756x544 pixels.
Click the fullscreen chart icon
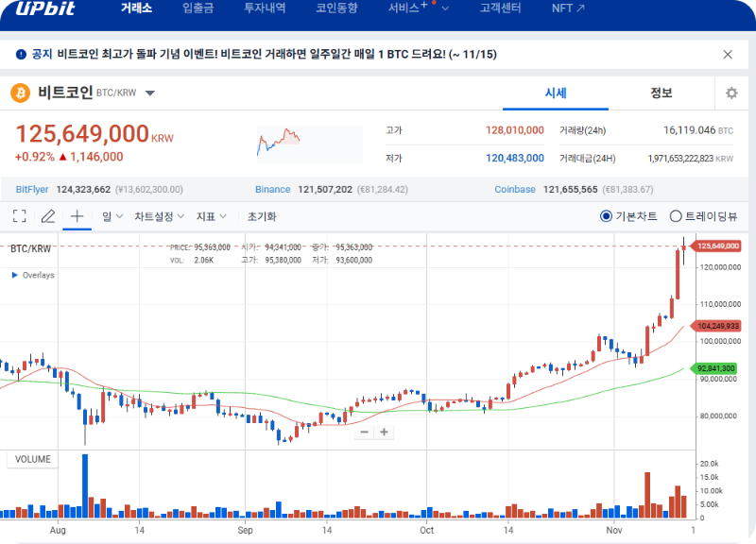19,216
